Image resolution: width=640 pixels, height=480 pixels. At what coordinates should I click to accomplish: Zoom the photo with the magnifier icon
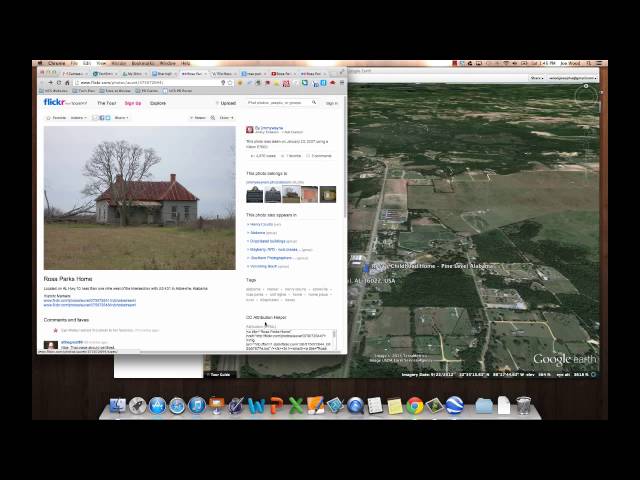pyautogui.click(x=213, y=118)
